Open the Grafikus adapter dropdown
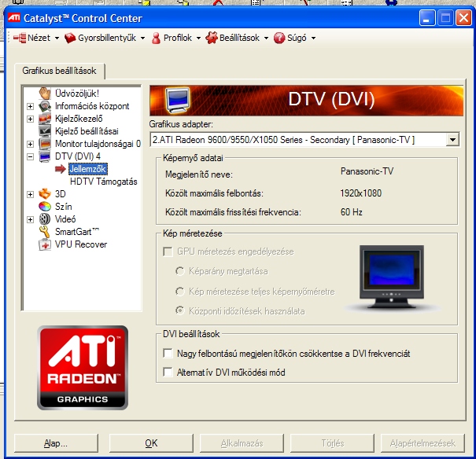This screenshot has height=459, width=476. (452, 140)
